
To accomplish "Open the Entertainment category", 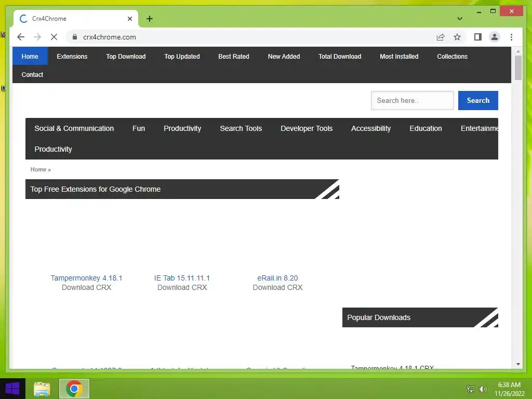I will click(480, 128).
